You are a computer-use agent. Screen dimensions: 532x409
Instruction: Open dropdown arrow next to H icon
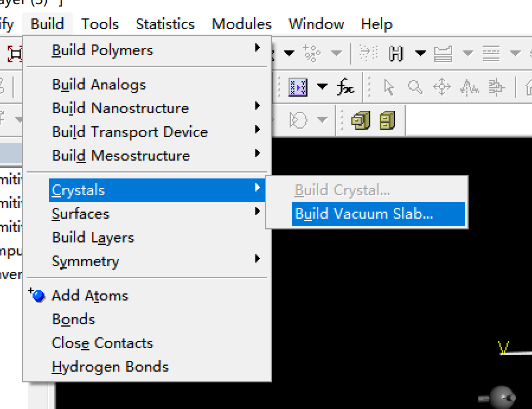coord(420,54)
